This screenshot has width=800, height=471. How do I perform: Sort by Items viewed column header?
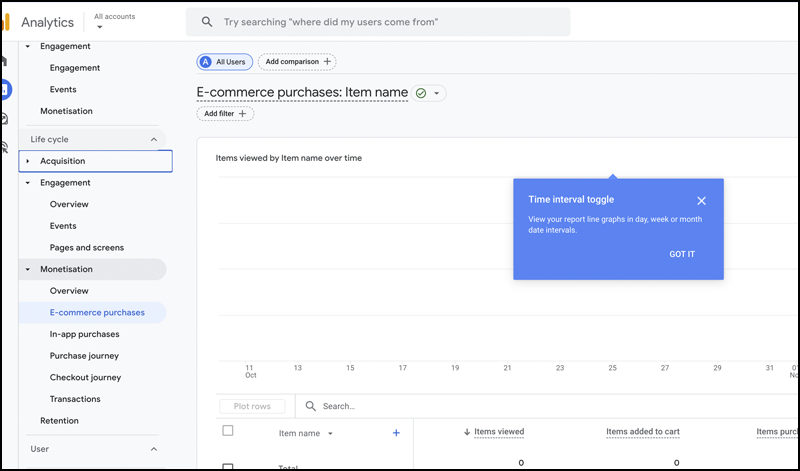pos(498,432)
